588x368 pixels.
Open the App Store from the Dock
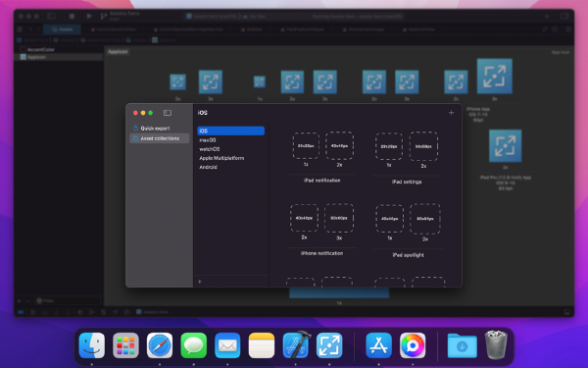(378, 345)
